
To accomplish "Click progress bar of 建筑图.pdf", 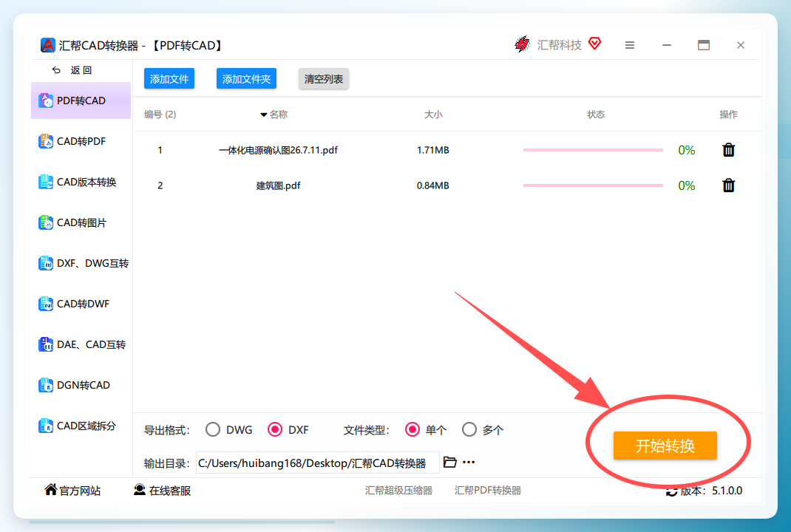I will pos(593,185).
